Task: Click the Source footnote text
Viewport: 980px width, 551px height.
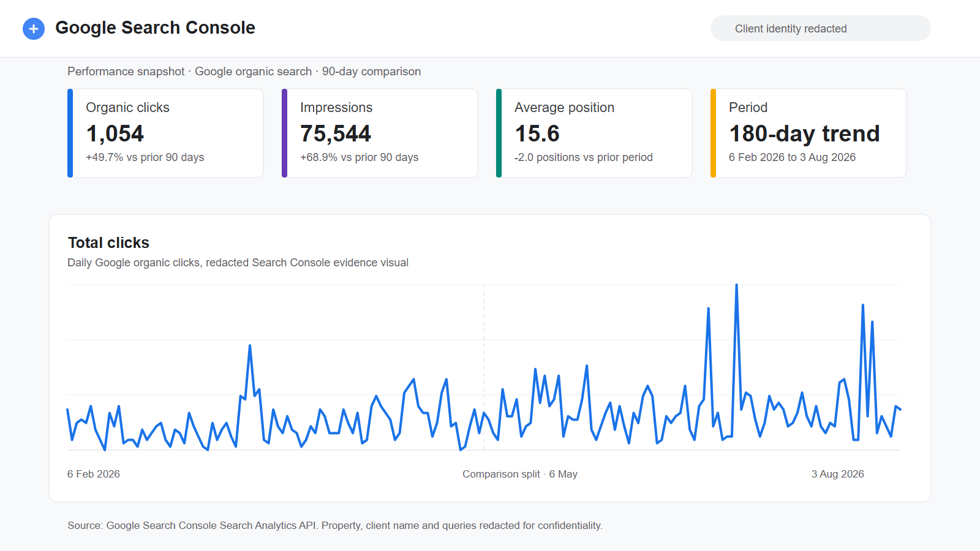Action: 335,525
